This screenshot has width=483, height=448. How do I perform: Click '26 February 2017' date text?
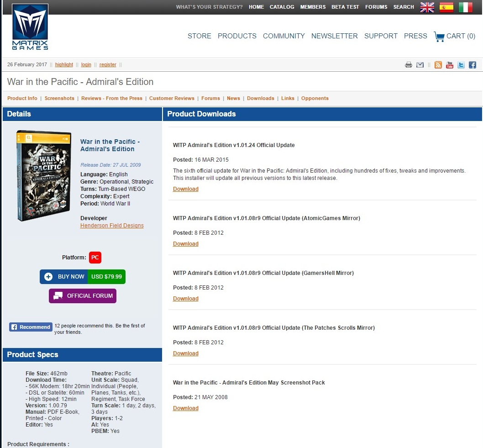pyautogui.click(x=27, y=65)
